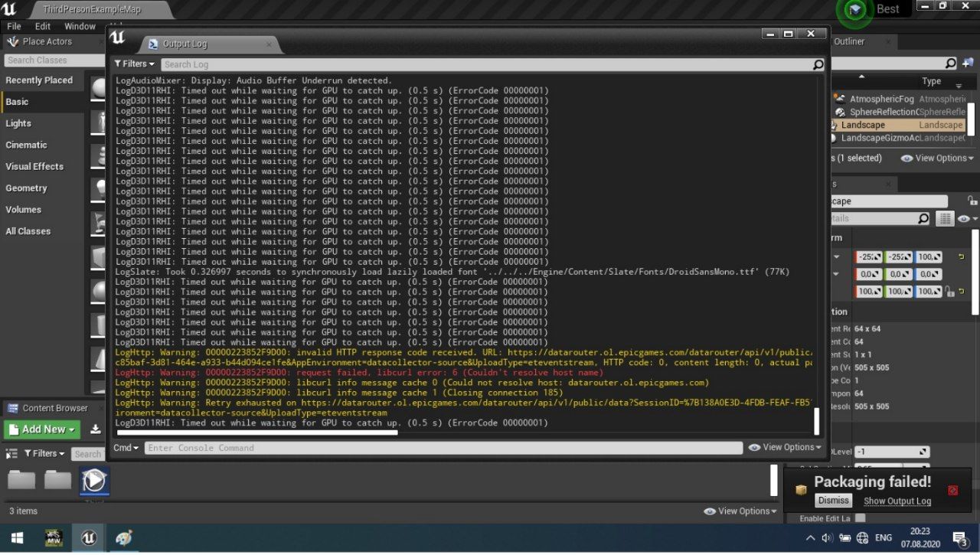Toggle the sources panel icon in Content Browser
This screenshot has width=980, height=555.
[x=11, y=453]
